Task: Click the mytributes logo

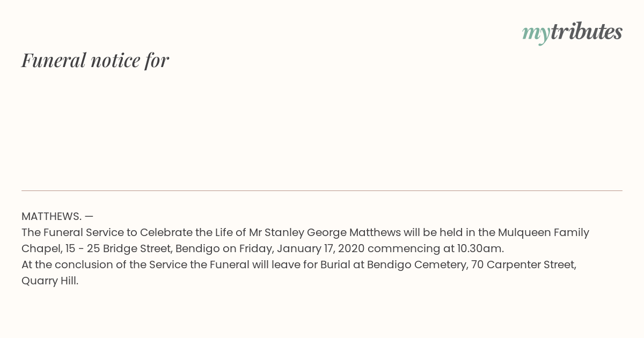Action: click(x=572, y=33)
